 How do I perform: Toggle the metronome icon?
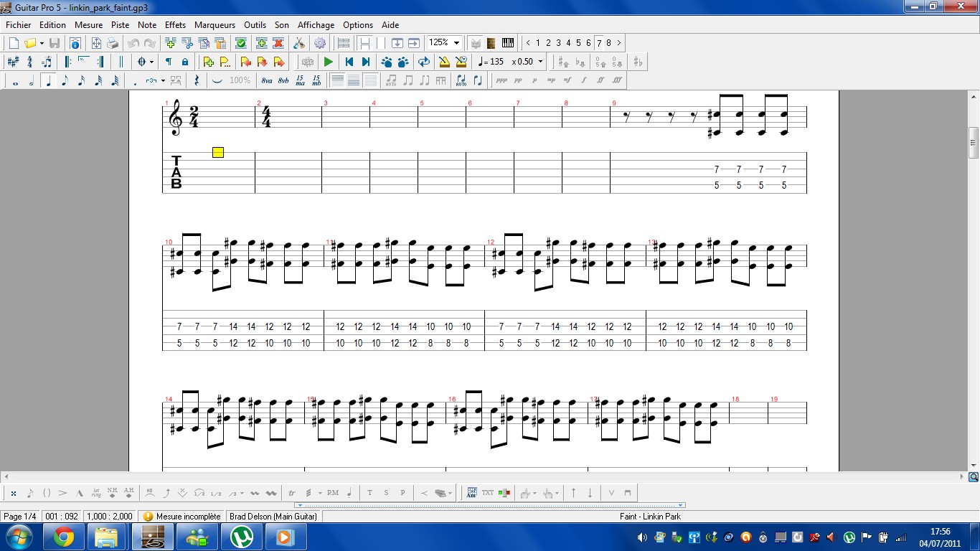(x=444, y=62)
